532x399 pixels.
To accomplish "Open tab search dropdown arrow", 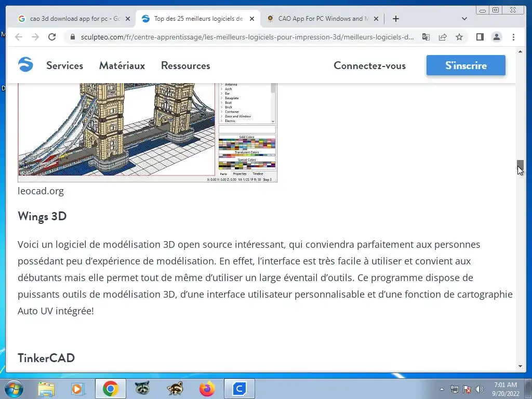I will click(464, 19).
